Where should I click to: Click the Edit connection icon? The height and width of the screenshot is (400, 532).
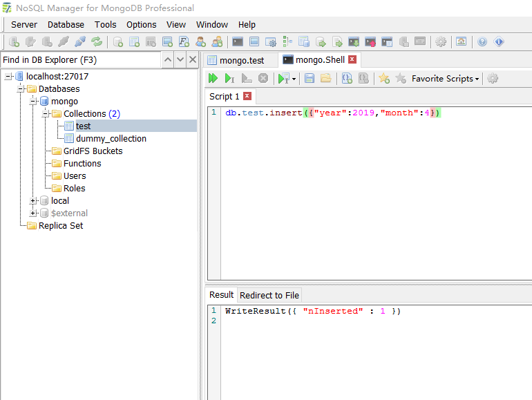[x=30, y=41]
